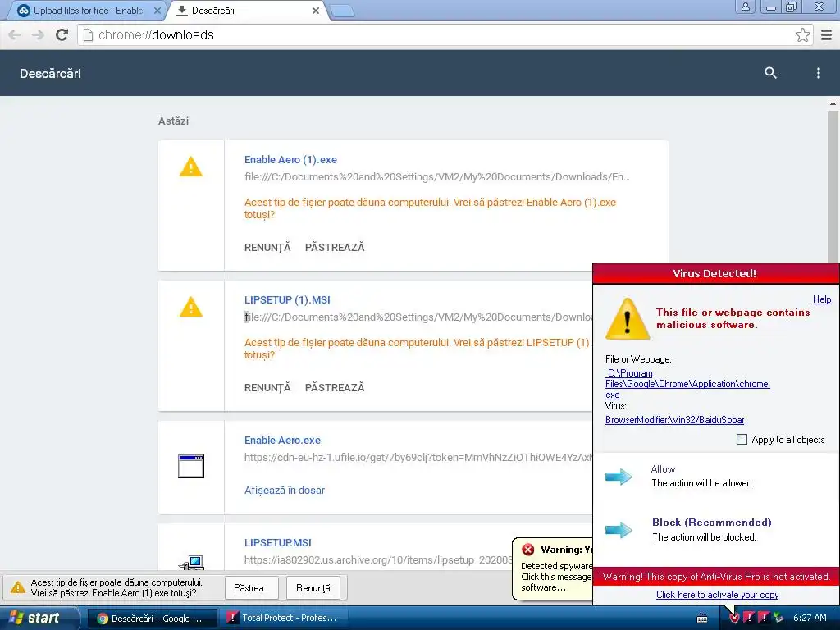Click the blue arrow next to Block

pos(619,530)
